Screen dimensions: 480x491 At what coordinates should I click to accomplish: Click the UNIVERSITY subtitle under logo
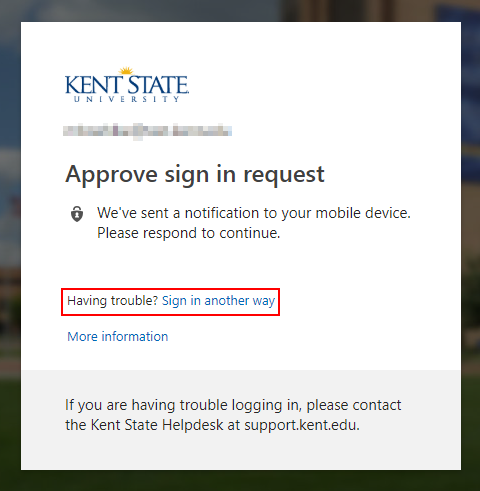point(127,99)
